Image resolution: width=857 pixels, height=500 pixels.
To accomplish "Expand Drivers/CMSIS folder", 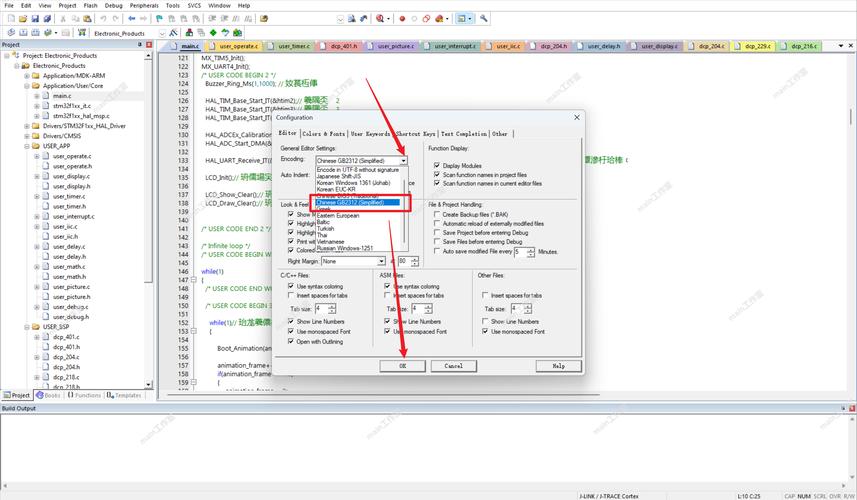I will 27,136.
